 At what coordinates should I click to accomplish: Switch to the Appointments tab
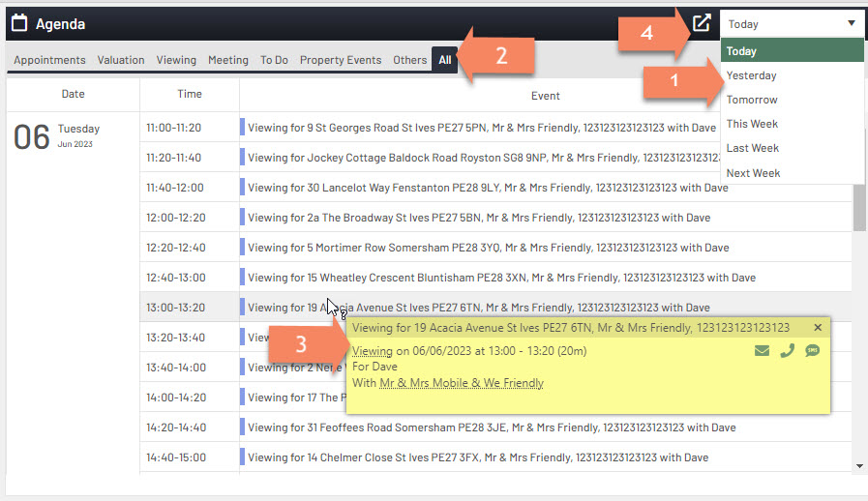(49, 60)
